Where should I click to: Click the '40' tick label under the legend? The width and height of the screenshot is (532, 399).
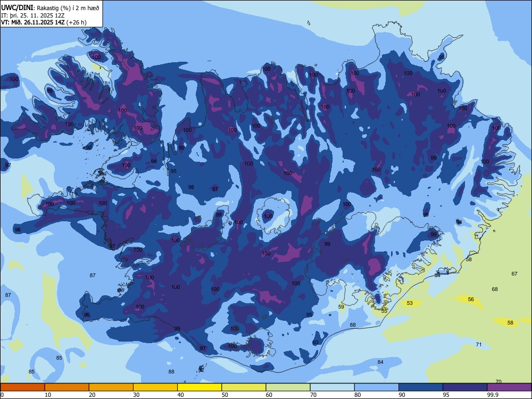point(180,395)
